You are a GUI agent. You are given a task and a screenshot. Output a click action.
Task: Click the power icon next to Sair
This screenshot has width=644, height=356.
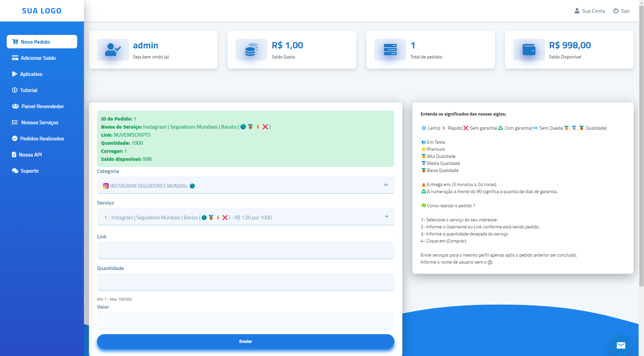pyautogui.click(x=615, y=10)
